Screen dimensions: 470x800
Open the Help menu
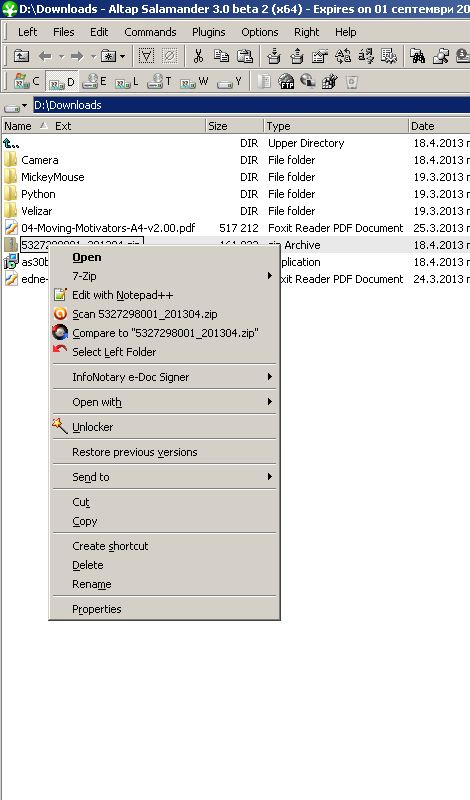coord(345,32)
